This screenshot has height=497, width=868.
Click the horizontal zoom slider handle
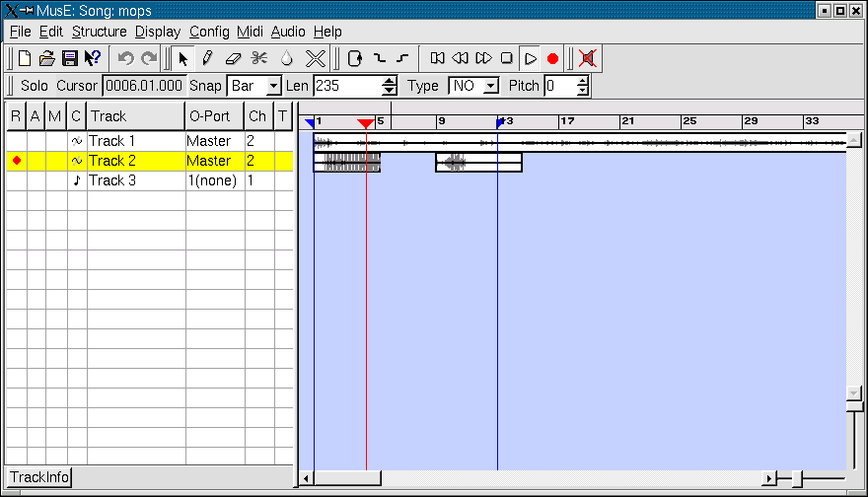click(x=796, y=478)
